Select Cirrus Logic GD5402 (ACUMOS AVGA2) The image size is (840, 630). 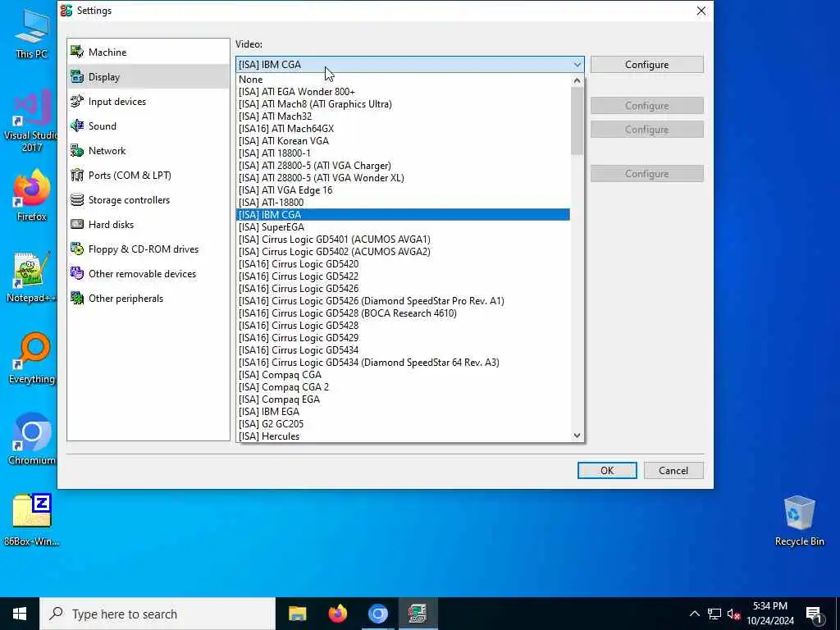point(403,252)
